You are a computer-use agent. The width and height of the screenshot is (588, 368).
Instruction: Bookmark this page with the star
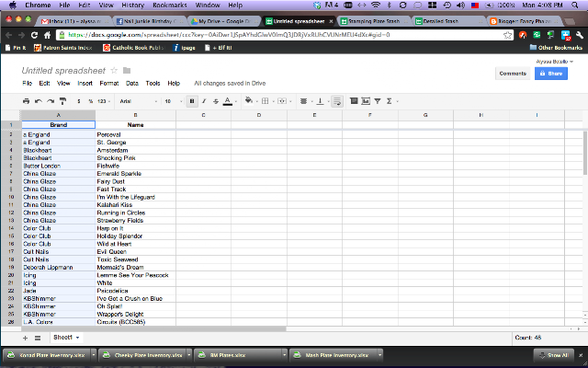click(x=507, y=35)
